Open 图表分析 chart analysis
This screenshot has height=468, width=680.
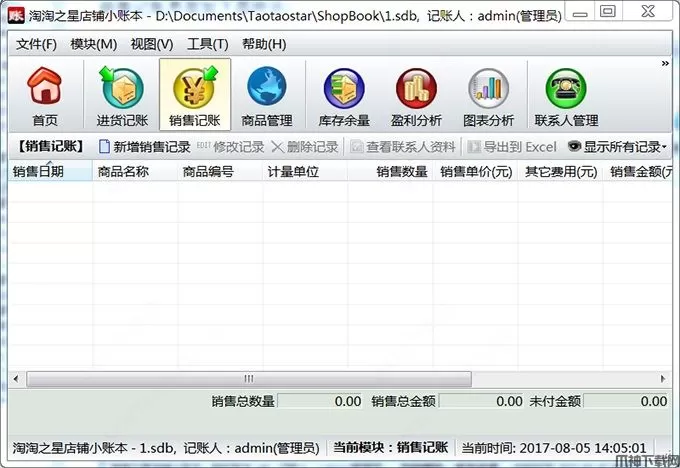click(x=488, y=95)
